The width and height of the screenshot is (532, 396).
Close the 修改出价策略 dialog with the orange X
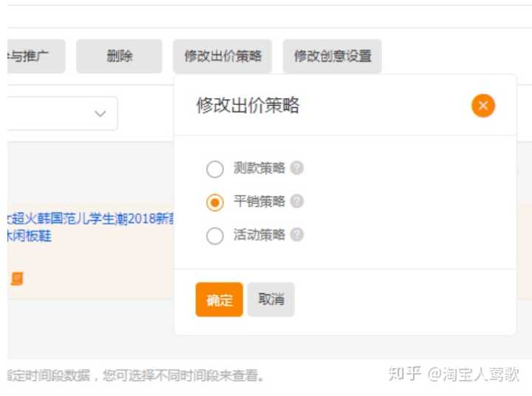tap(482, 106)
